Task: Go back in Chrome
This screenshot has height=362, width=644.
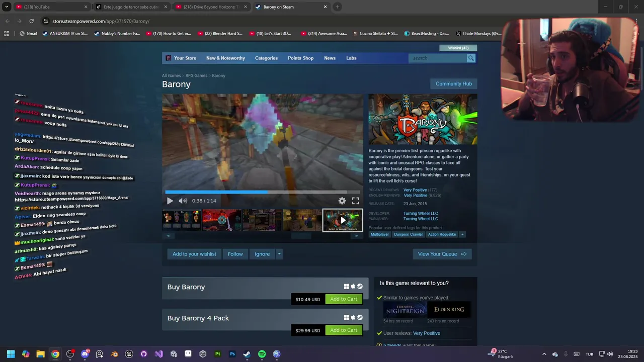Action: [7, 21]
